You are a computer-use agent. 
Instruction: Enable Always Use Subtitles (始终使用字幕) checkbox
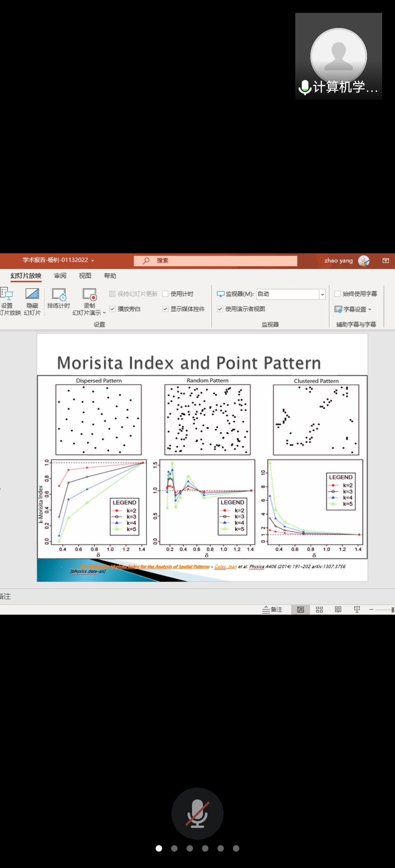[337, 294]
